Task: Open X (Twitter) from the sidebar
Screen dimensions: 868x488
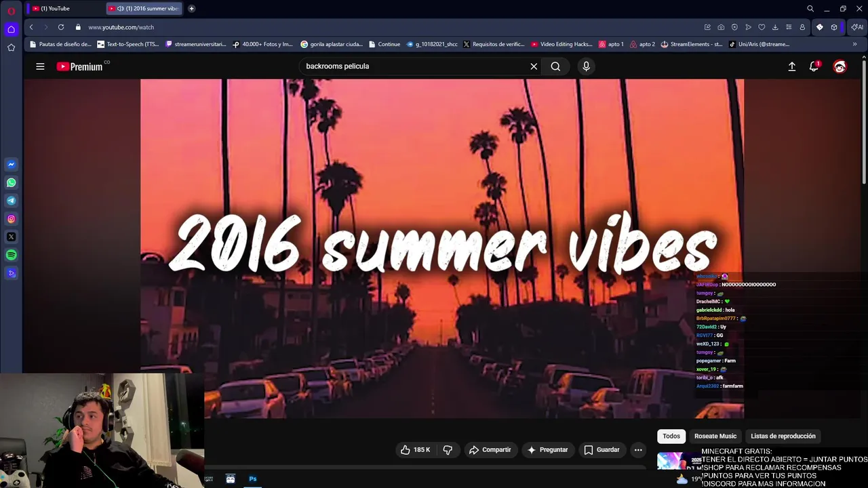Action: click(11, 237)
